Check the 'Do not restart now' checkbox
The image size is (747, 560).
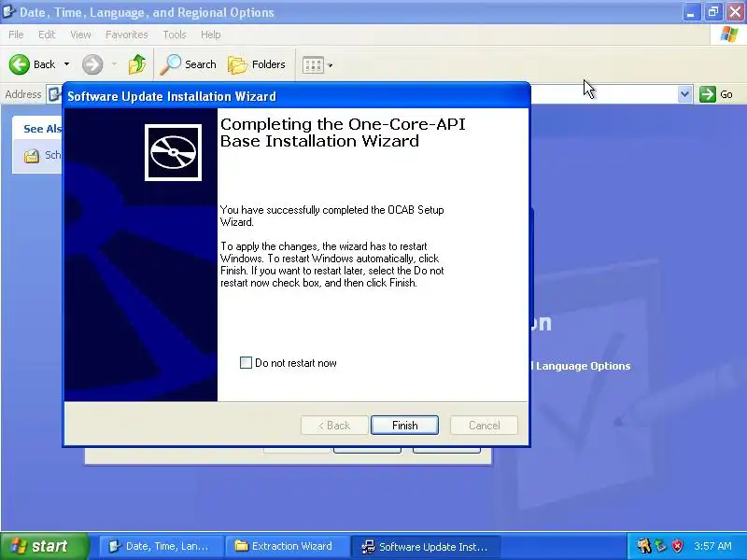point(246,363)
